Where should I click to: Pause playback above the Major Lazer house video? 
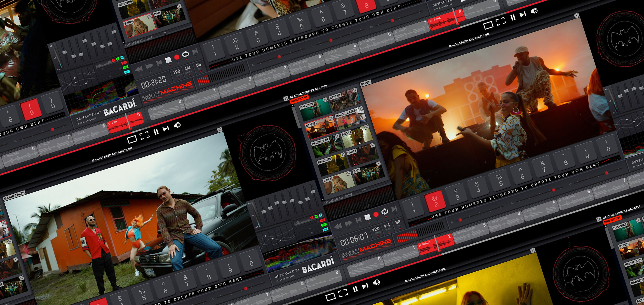pyautogui.click(x=156, y=132)
